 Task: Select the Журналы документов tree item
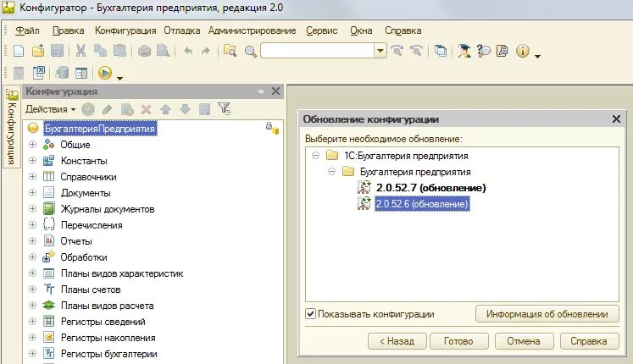[108, 209]
